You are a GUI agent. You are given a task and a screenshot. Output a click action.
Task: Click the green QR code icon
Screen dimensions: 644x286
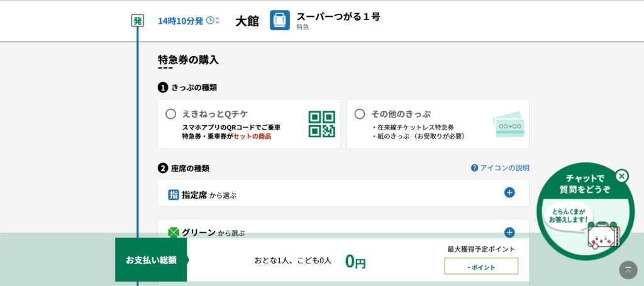pyautogui.click(x=321, y=124)
